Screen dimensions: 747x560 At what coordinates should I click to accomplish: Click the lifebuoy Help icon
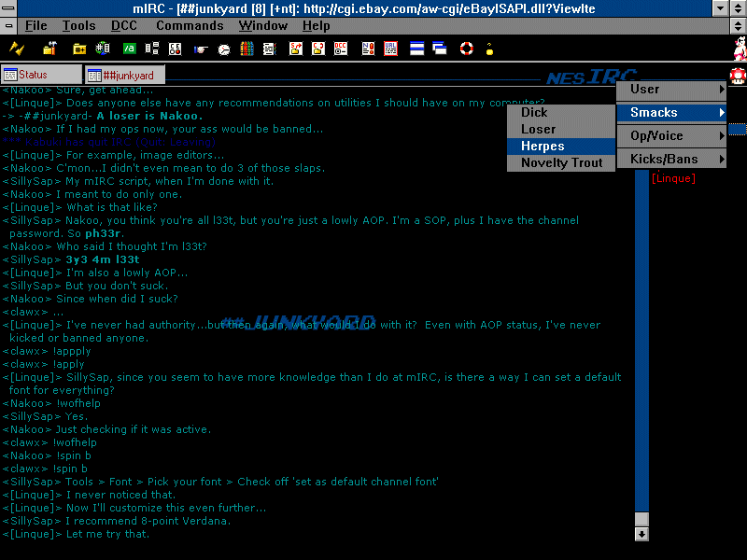tap(466, 49)
